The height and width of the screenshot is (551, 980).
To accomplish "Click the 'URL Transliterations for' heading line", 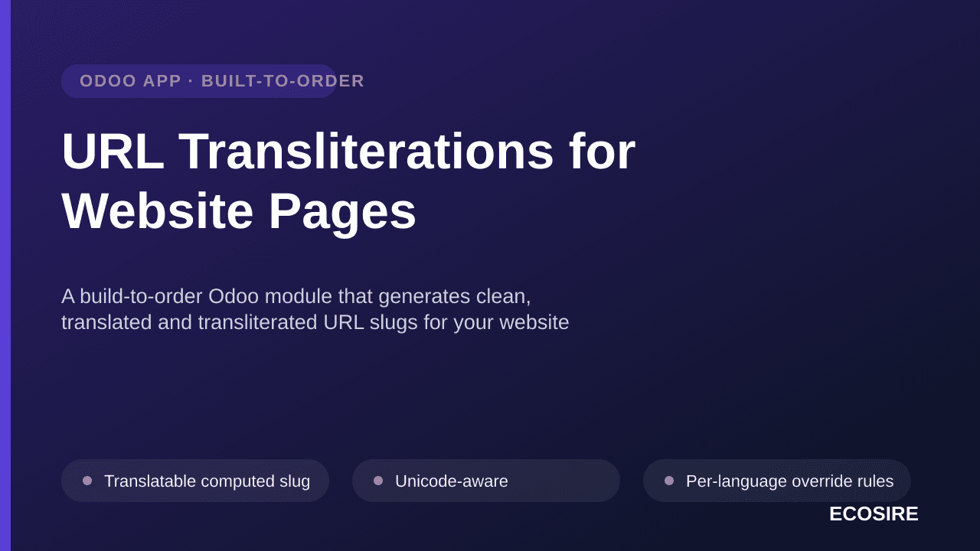I will [x=348, y=151].
